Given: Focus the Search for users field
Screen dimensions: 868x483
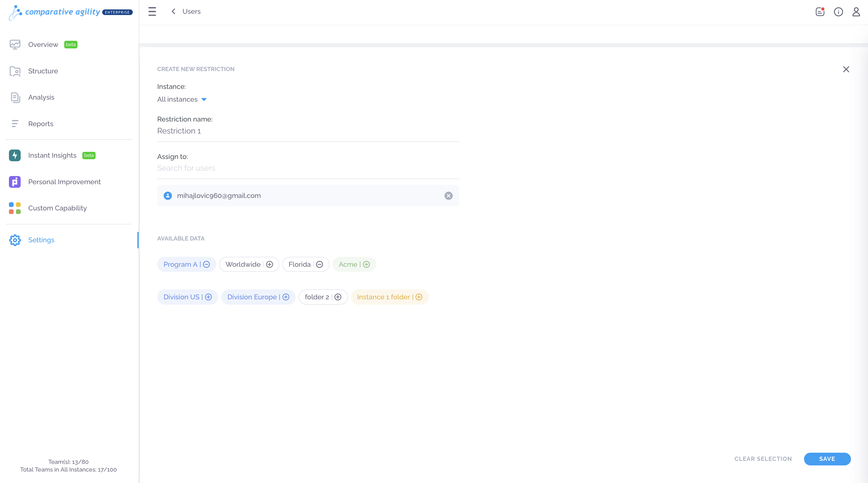Looking at the screenshot, I should [308, 168].
